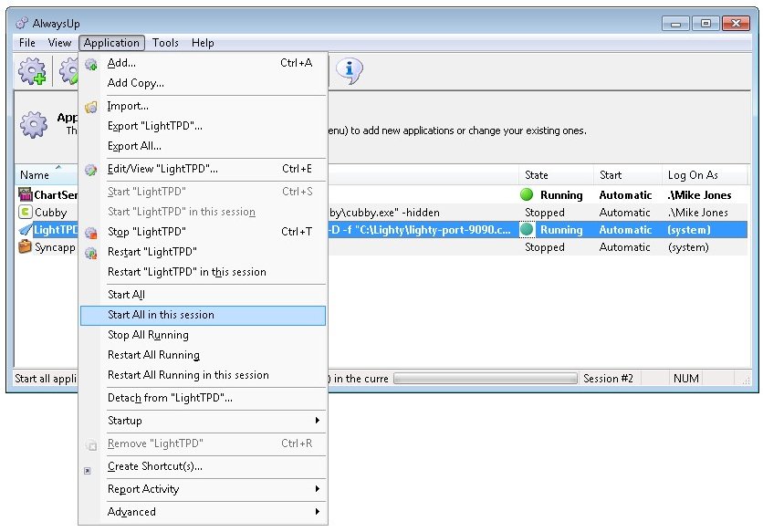Image resolution: width=763 pixels, height=532 pixels.
Task: Choose Add... from the menu
Action: tap(203, 63)
